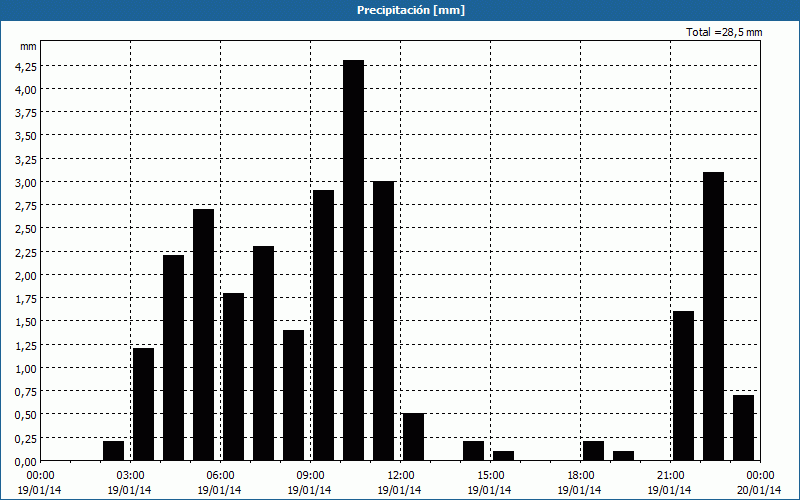The height and width of the screenshot is (500, 800).
Task: Click the 2,75 y-axis label
Action: coord(26,206)
